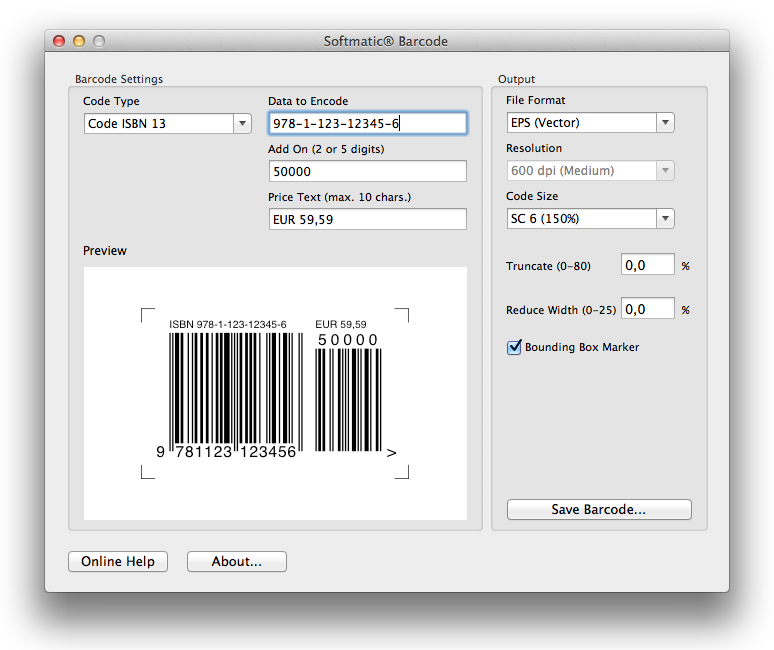The image size is (774, 650).
Task: Click the 'Barcode Settings' group label
Action: 119,79
